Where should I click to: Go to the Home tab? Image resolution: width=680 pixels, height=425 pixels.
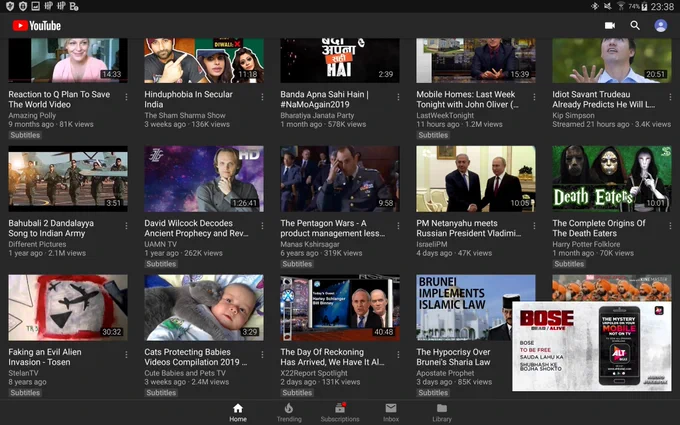[x=238, y=412]
